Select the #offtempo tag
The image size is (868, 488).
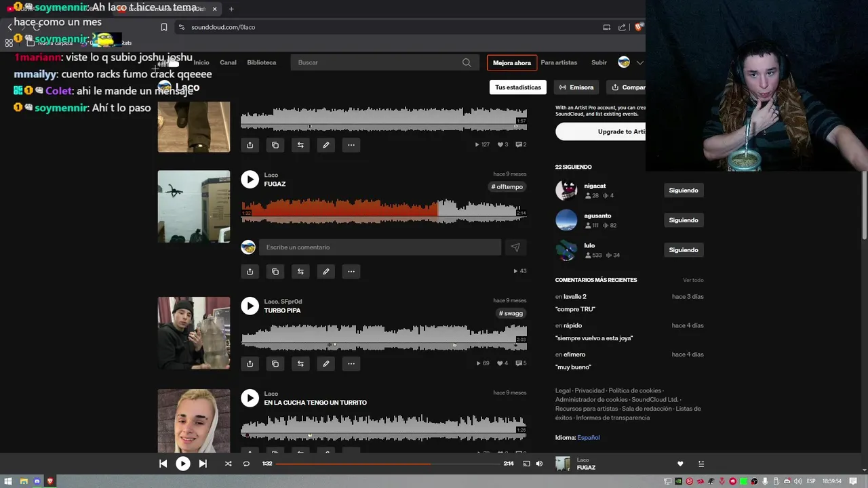coord(507,187)
